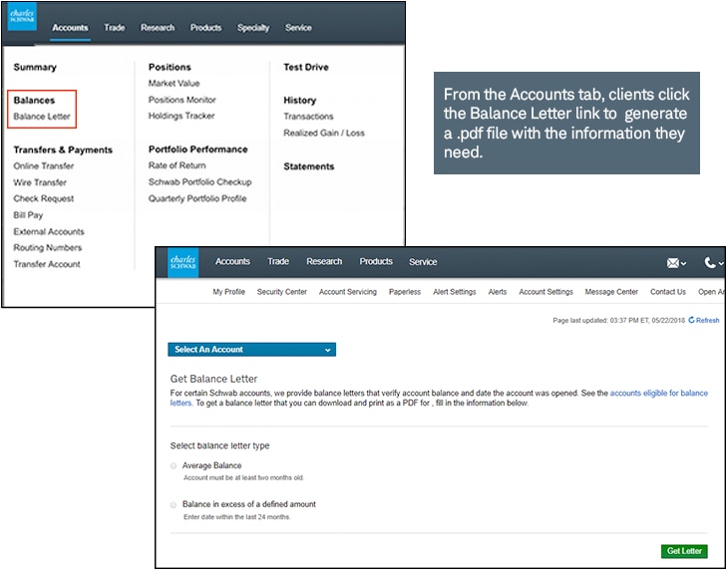Open Quarterly Portfolio Profile link

[x=197, y=198]
